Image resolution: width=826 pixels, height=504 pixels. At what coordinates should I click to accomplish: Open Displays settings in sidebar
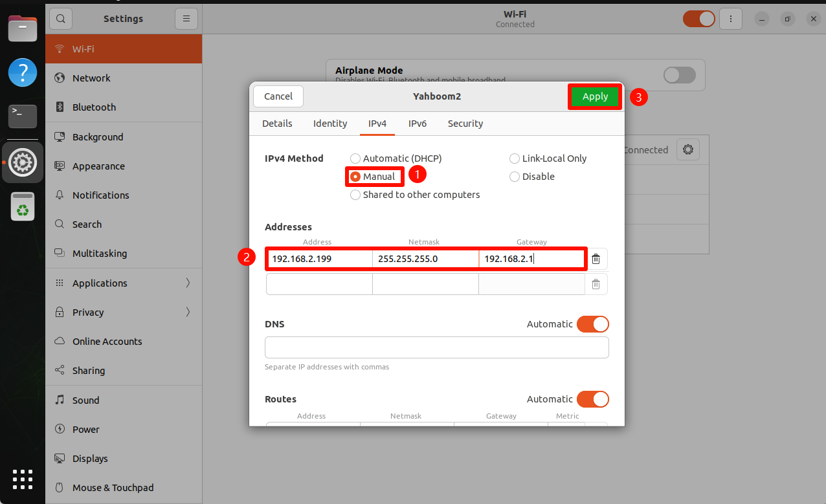point(124,458)
